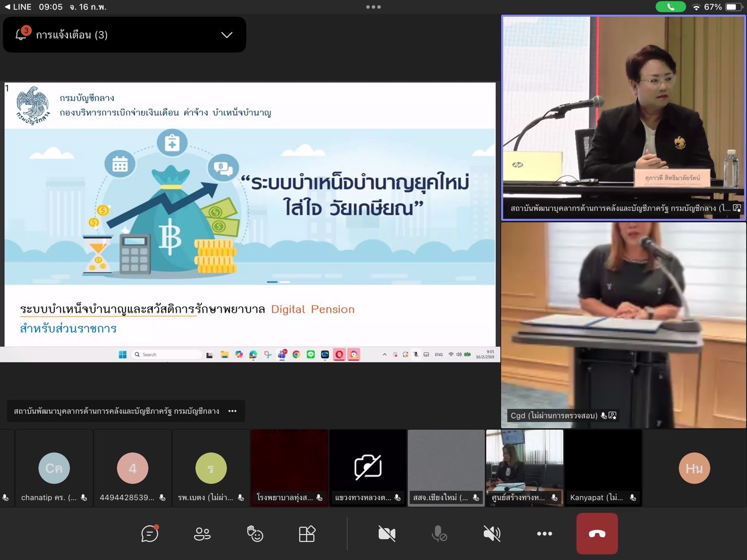Expand the notifications dropdown chevron
The height and width of the screenshot is (560, 747).
pyautogui.click(x=227, y=35)
